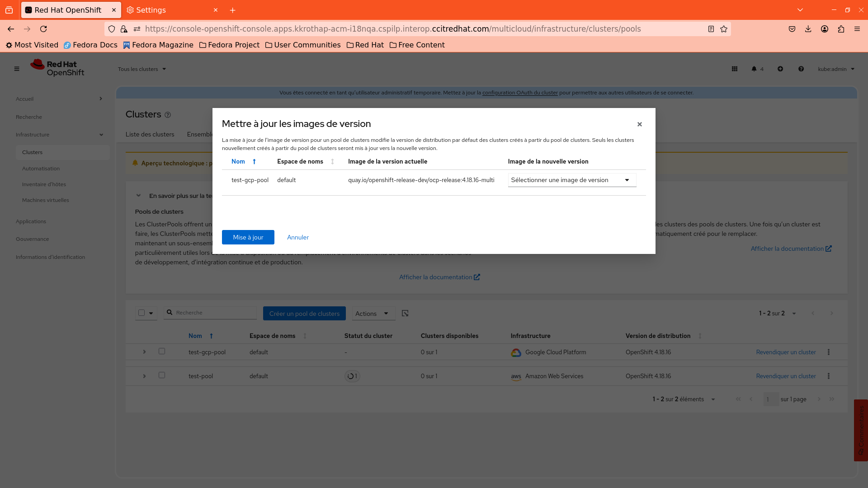Image resolution: width=868 pixels, height=488 pixels.
Task: Click Annuler to cancel the dialog
Action: pyautogui.click(x=298, y=237)
